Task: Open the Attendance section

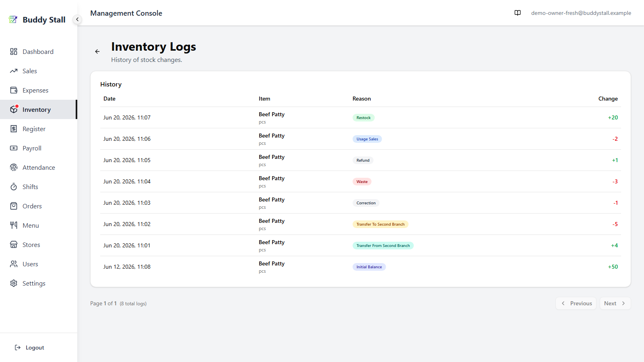Action: [39, 167]
